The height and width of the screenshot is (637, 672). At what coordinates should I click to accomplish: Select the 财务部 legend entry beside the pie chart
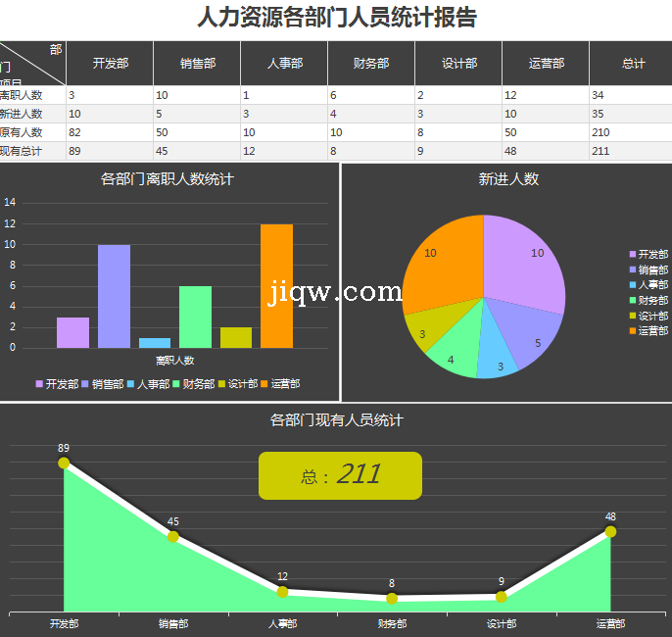pos(648,301)
